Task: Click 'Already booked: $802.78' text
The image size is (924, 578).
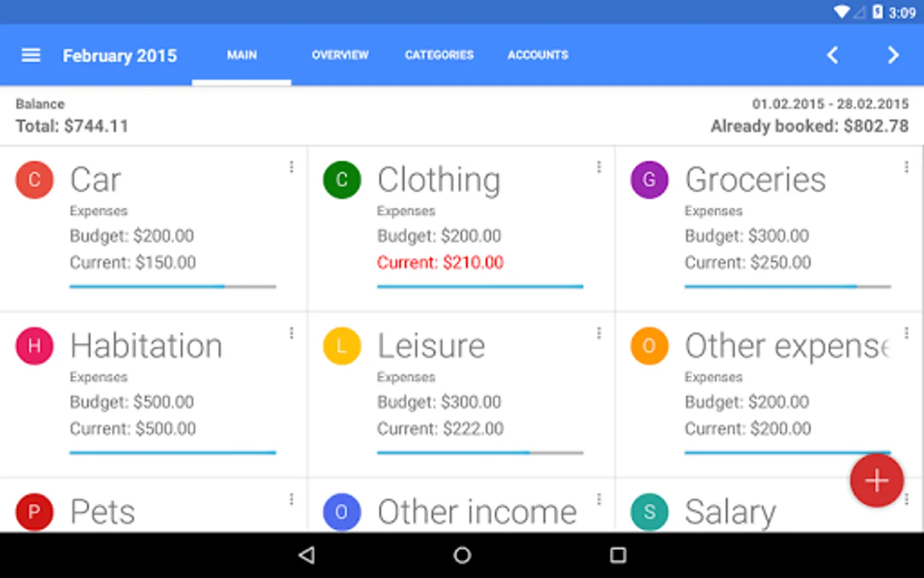Action: (809, 126)
